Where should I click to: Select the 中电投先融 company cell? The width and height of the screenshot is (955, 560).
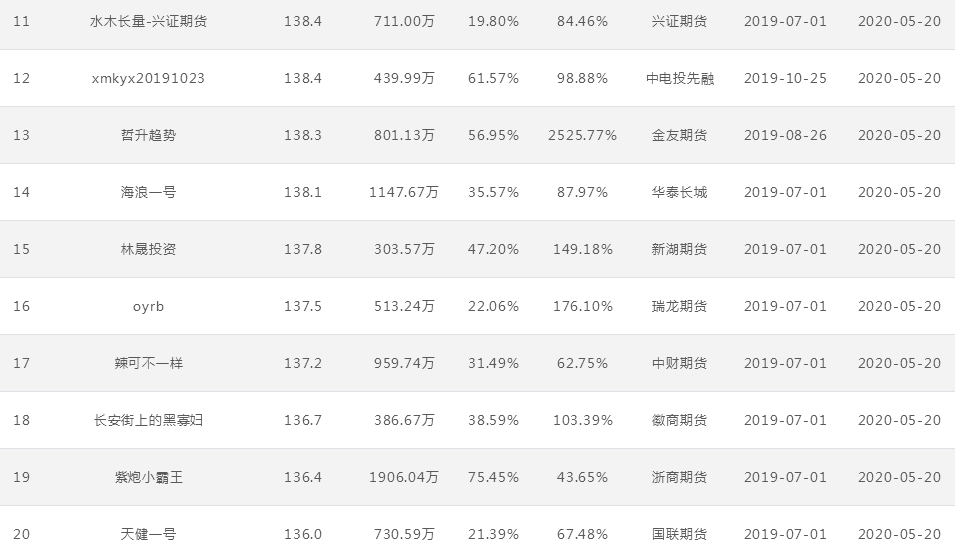pyautogui.click(x=679, y=79)
